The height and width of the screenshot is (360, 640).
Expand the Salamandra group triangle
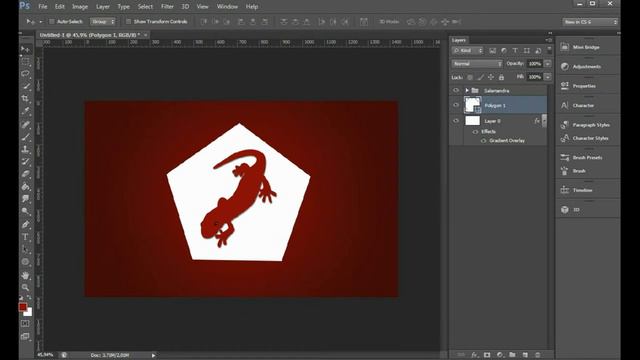pos(467,90)
